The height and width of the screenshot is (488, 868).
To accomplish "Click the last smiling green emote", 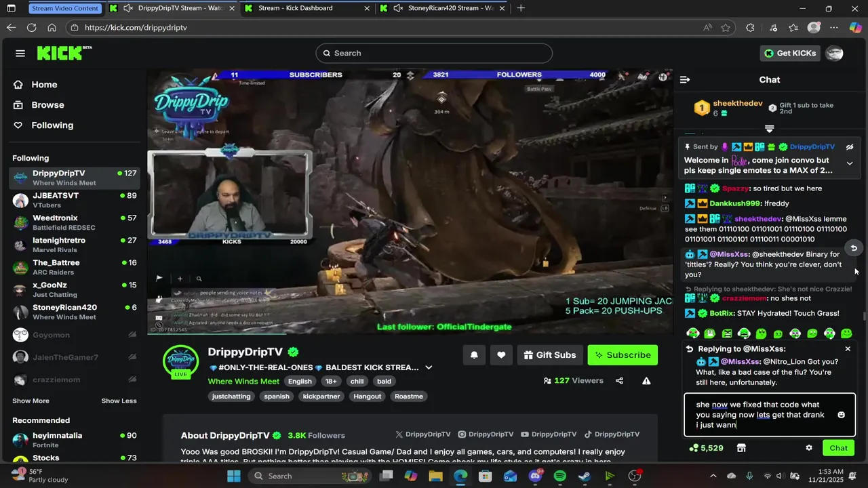I will coord(846,333).
